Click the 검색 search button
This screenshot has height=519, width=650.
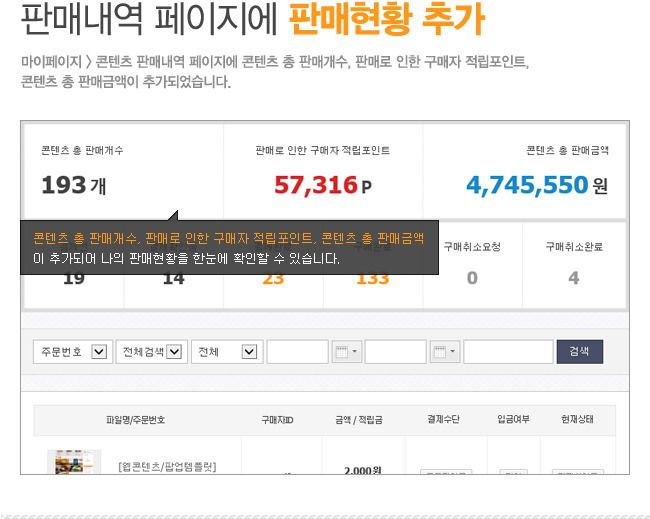click(580, 352)
